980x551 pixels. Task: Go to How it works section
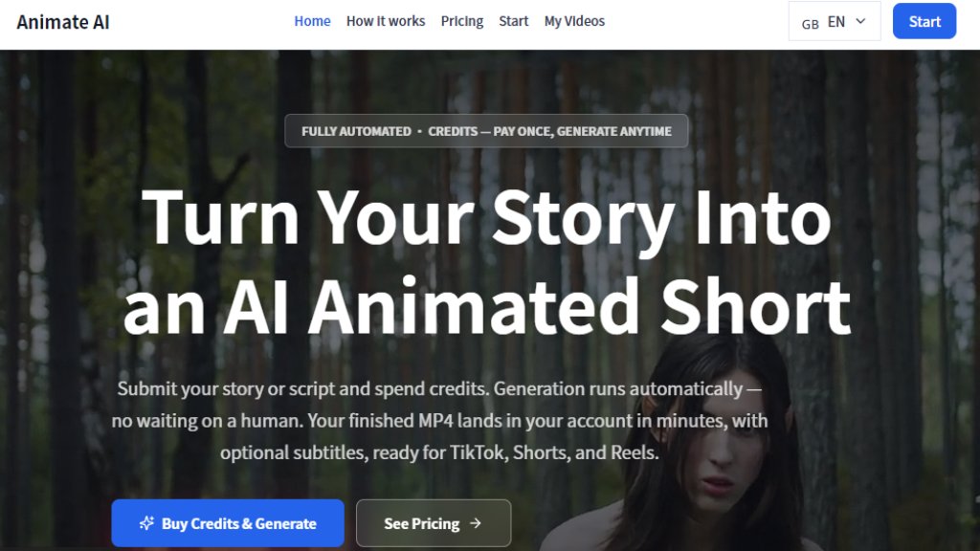point(386,21)
